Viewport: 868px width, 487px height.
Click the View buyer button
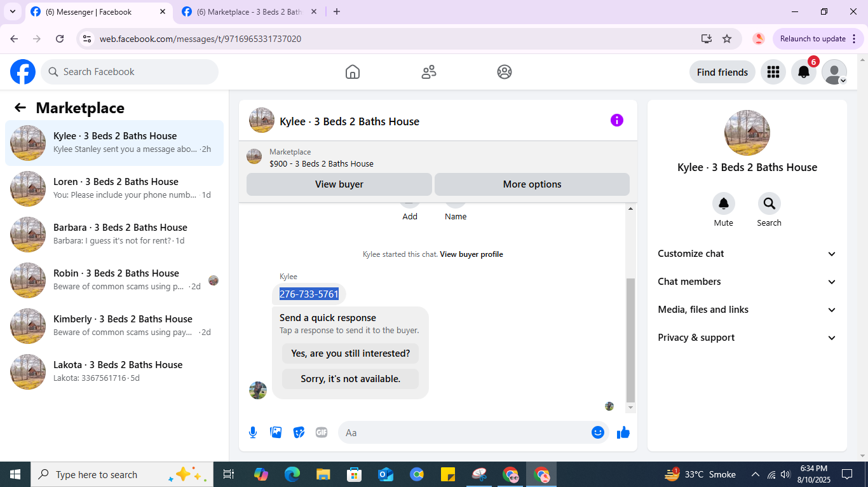(339, 184)
